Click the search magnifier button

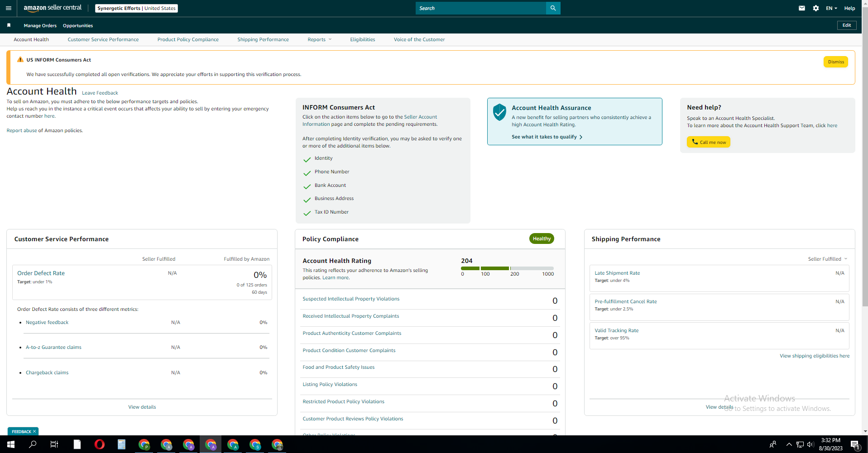coord(553,8)
